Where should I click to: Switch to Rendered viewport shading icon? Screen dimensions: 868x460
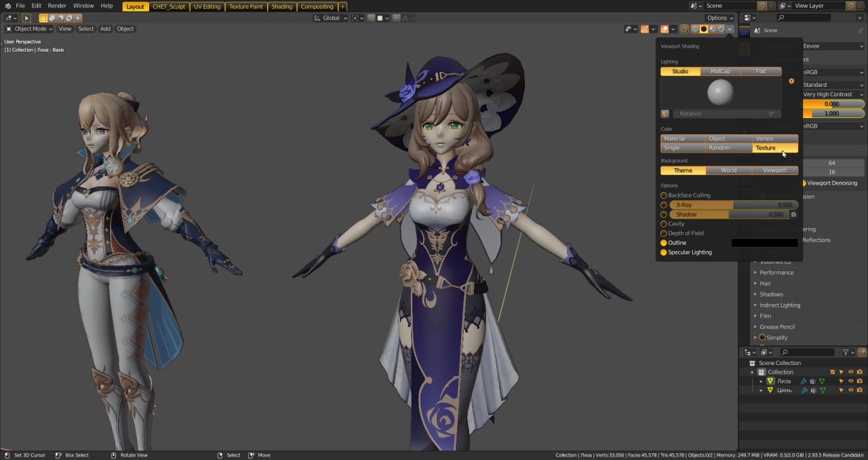click(x=721, y=29)
